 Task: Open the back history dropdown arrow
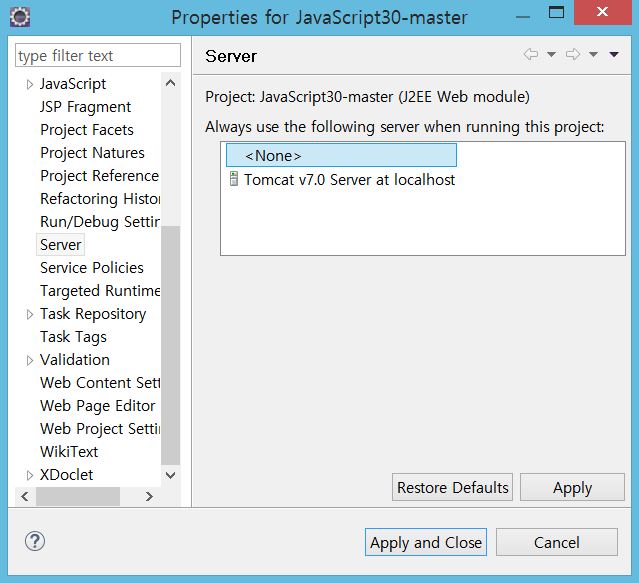point(551,54)
